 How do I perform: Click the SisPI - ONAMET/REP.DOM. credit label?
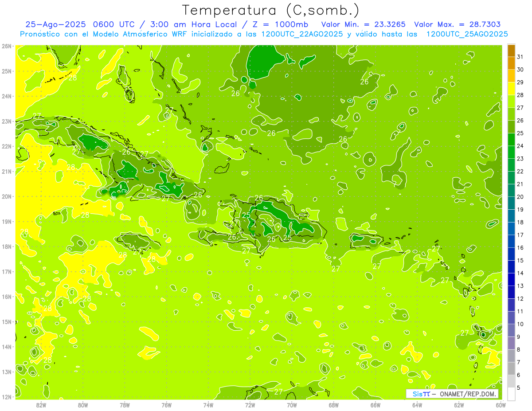452,394
